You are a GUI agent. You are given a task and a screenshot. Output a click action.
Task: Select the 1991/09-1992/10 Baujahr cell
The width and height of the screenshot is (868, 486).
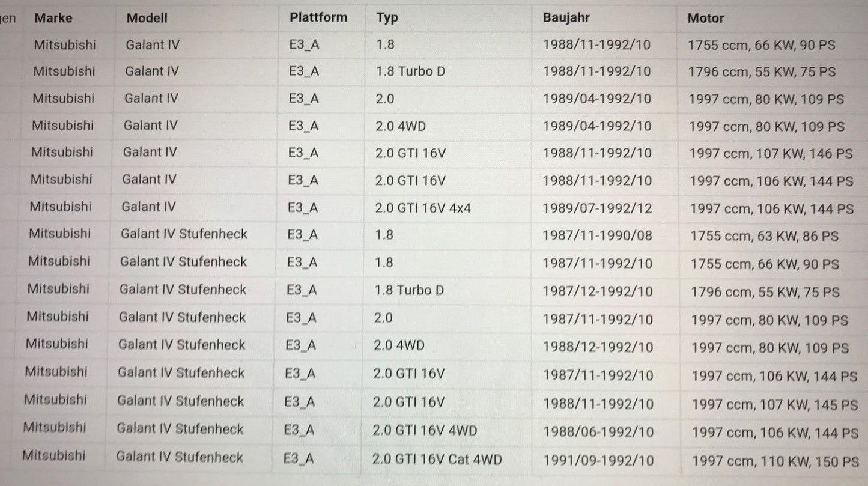point(598,461)
